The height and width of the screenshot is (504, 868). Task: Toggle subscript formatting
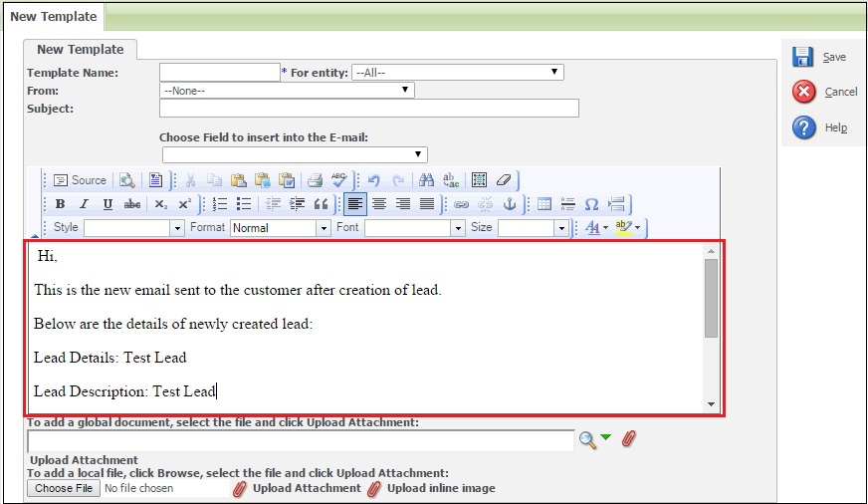(x=160, y=204)
